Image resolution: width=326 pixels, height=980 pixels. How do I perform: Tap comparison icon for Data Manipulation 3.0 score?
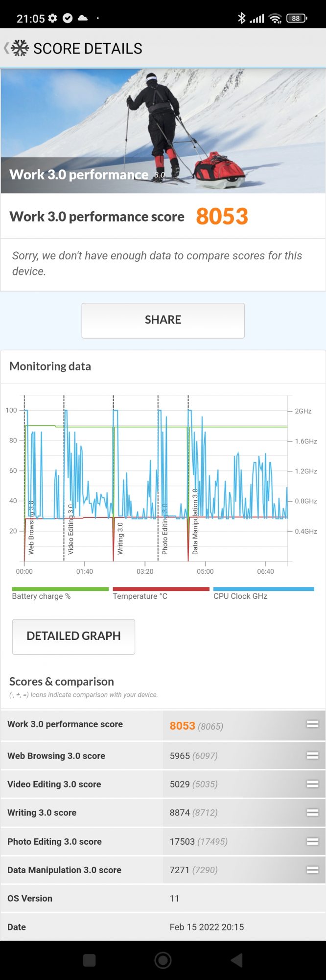pos(312,870)
